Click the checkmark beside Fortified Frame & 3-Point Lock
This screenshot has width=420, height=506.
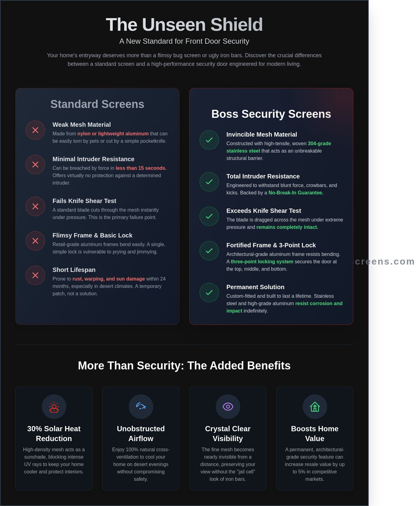tap(209, 251)
